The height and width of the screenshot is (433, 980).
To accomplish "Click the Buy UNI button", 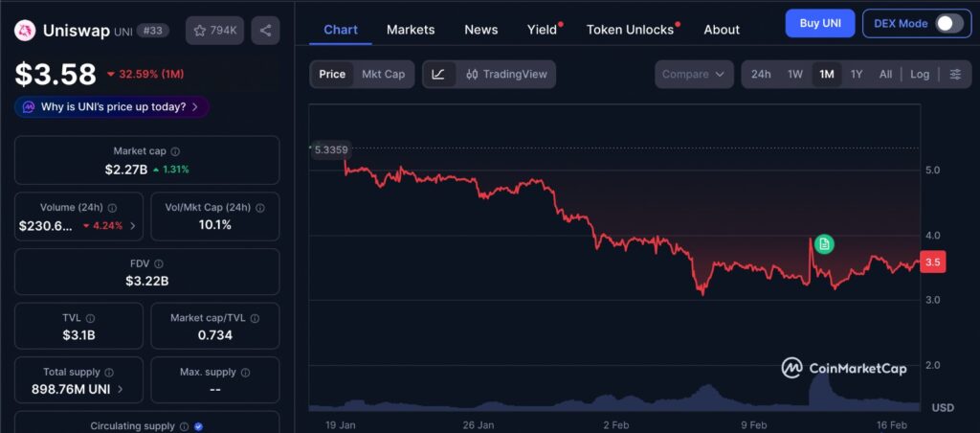I will click(819, 23).
